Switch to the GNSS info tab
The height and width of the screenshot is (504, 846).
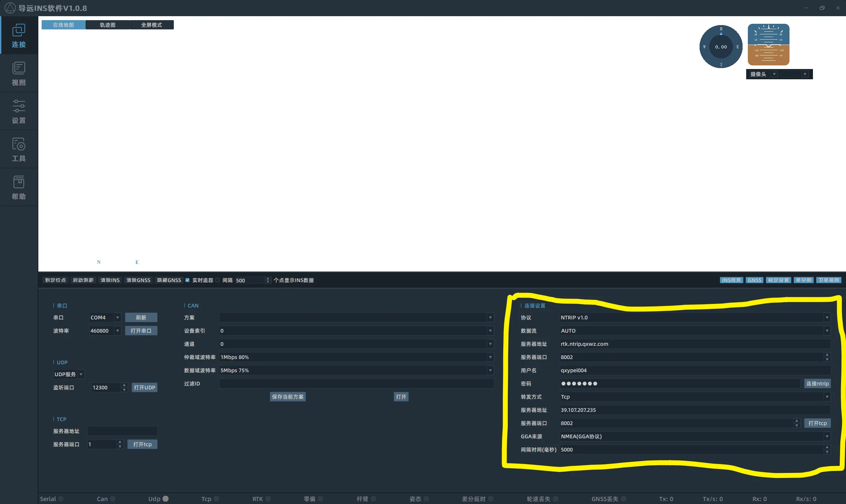754,280
